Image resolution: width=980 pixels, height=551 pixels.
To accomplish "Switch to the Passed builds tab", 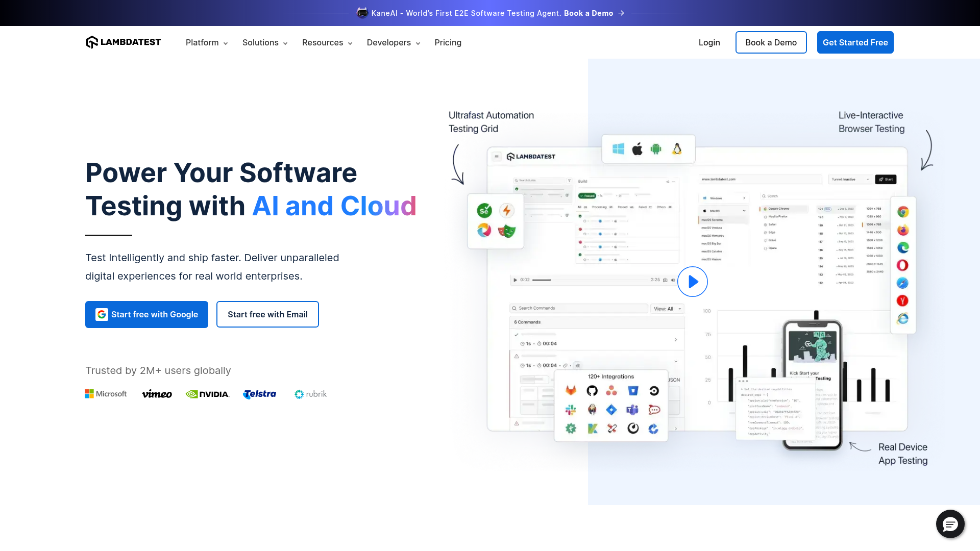I will pyautogui.click(x=625, y=207).
